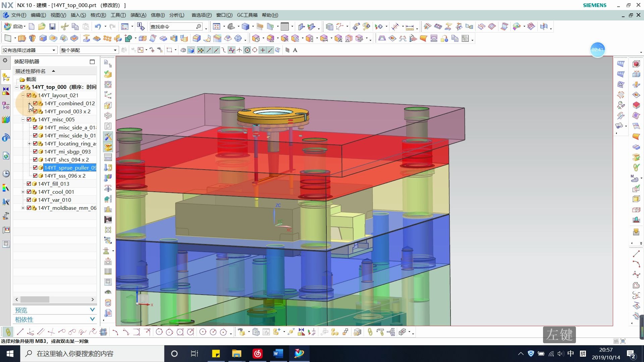The image size is (644, 362).
Task: Click the Cut scissors icon
Action: tap(65, 26)
